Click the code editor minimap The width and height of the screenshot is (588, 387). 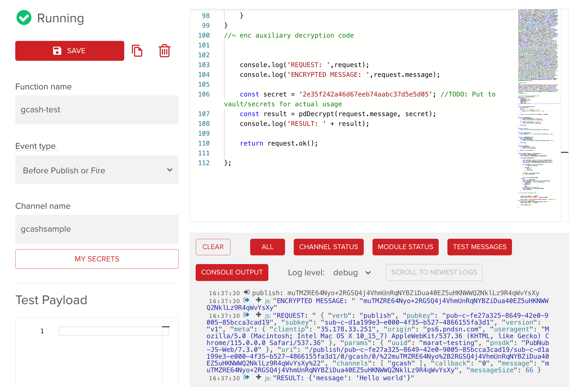[538, 109]
